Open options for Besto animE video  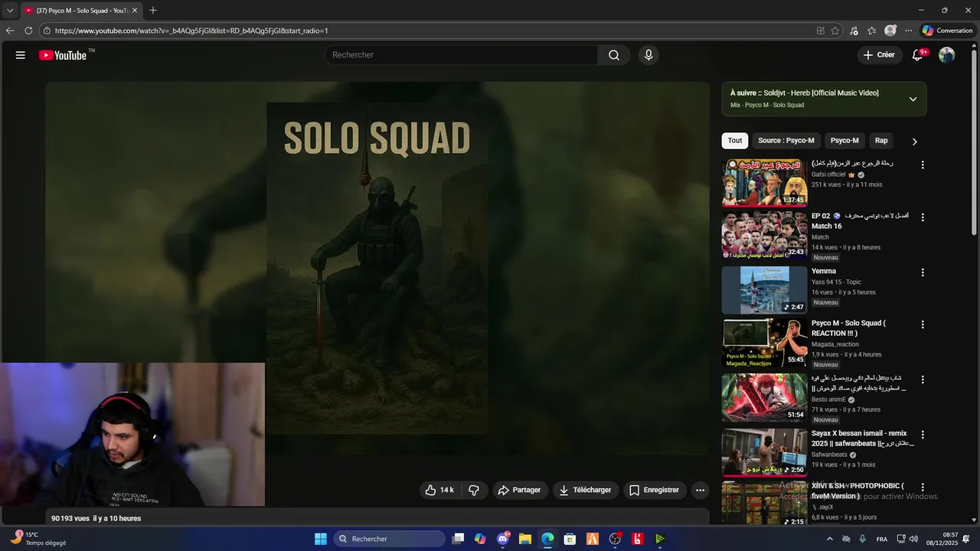pos(923,380)
